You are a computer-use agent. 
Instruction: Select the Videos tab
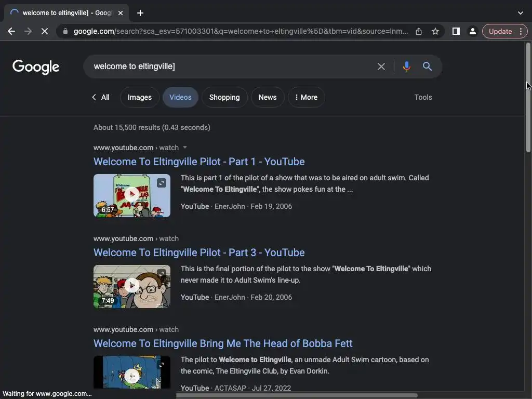[x=180, y=97]
